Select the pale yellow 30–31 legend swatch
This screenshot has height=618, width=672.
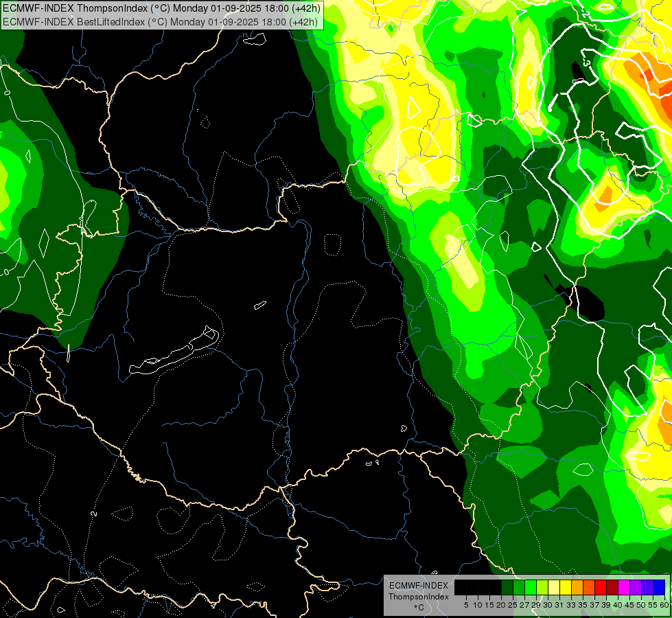pos(554,587)
